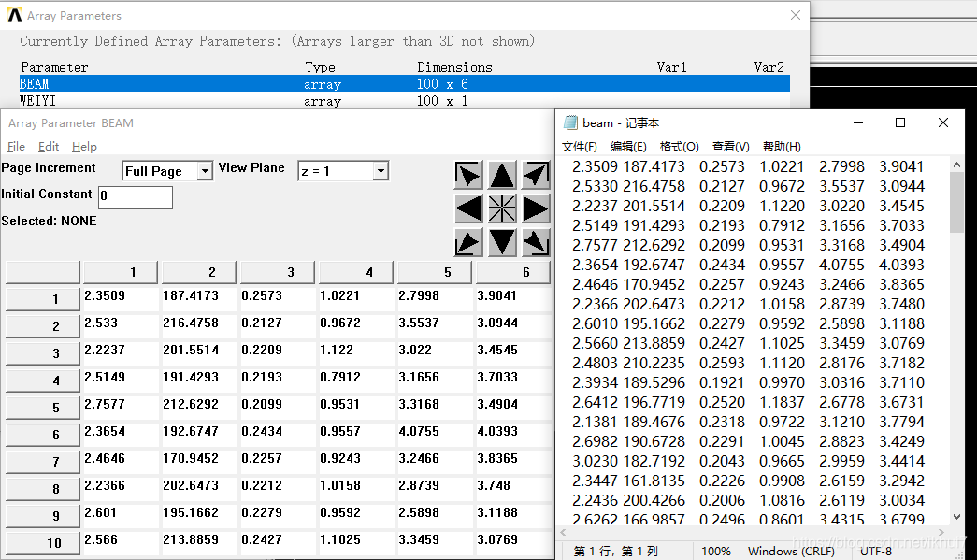977x560 pixels.
Task: Click column 5 header button
Action: (x=435, y=272)
